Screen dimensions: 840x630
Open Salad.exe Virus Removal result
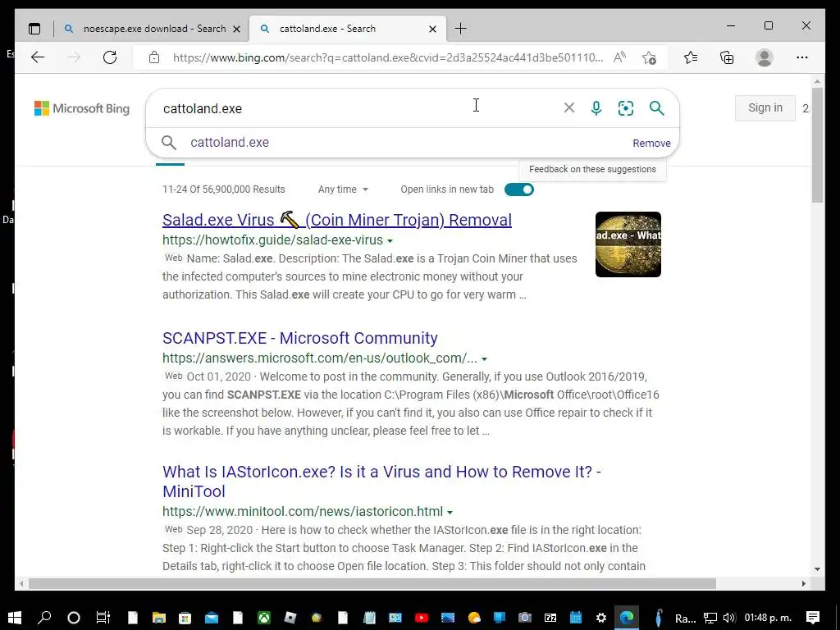click(337, 220)
